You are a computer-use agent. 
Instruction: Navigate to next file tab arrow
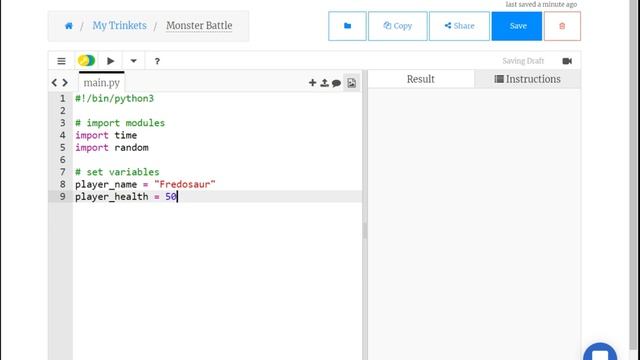(65, 82)
